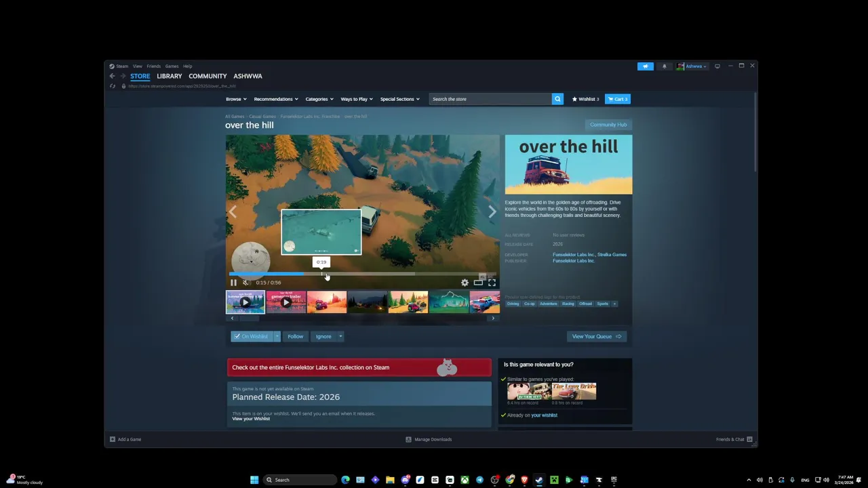Open Brave browser from taskbar
Screen dimensions: 868x488
pyautogui.click(x=524, y=480)
